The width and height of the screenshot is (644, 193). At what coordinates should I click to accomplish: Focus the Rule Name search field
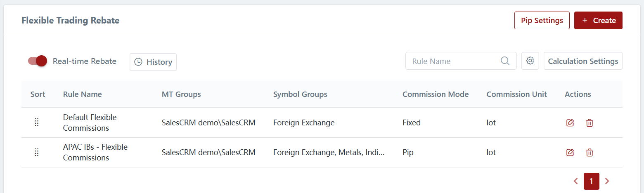click(x=454, y=61)
